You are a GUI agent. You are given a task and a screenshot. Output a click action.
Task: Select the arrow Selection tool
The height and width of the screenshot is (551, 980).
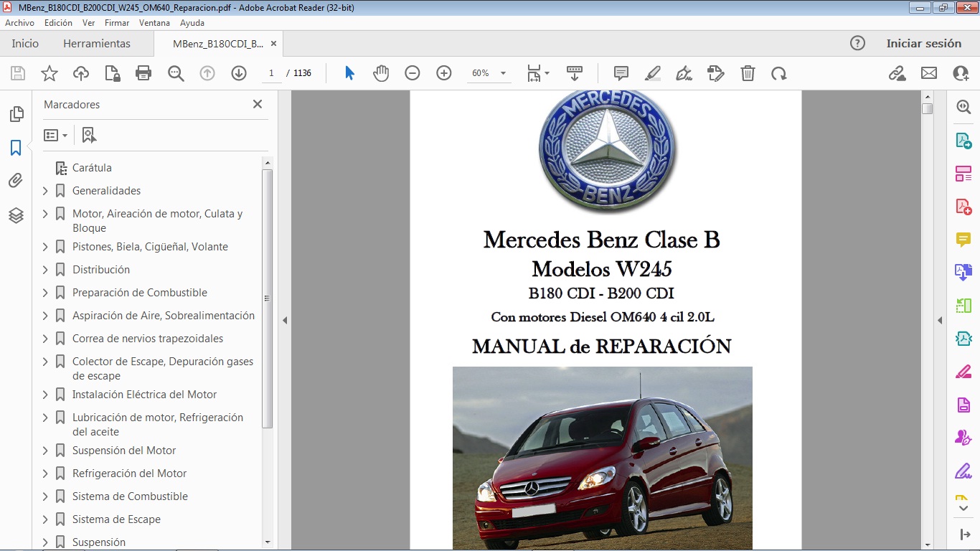click(x=349, y=73)
